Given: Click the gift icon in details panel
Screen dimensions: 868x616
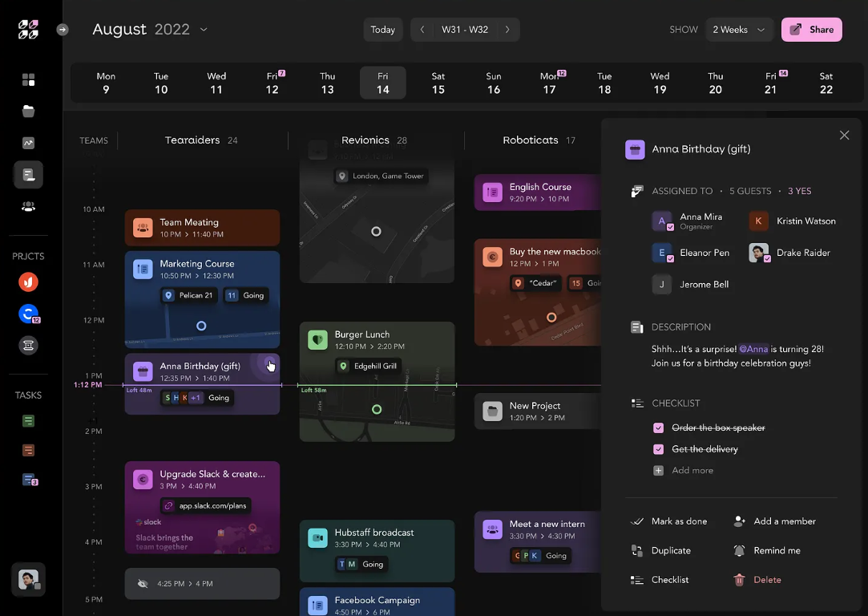Looking at the screenshot, I should click(x=635, y=149).
